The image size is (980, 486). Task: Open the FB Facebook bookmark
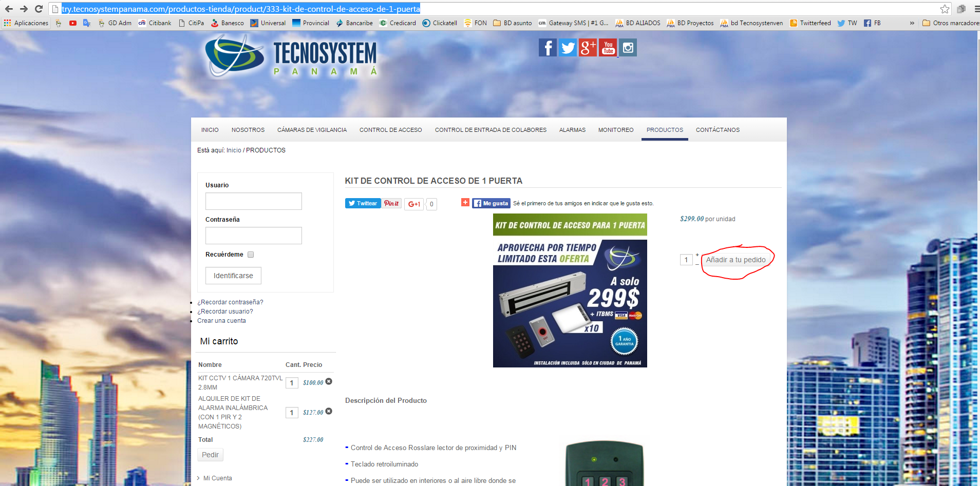click(x=872, y=23)
